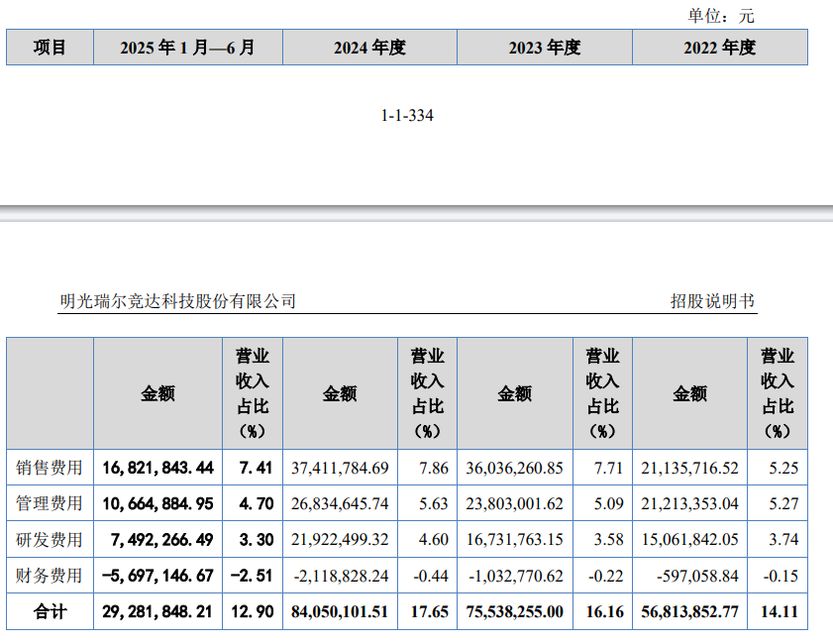Select the 管理费用 row label
Screen dimensions: 833x644
click(x=50, y=503)
